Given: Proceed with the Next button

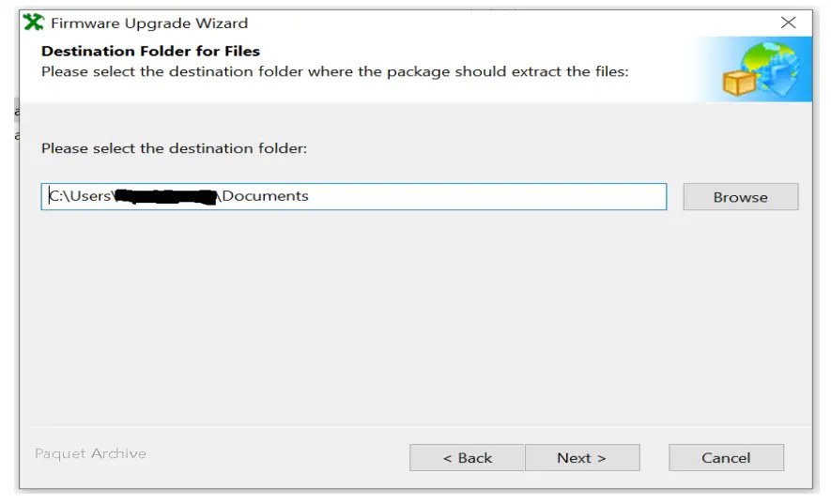Looking at the screenshot, I should pos(581,458).
